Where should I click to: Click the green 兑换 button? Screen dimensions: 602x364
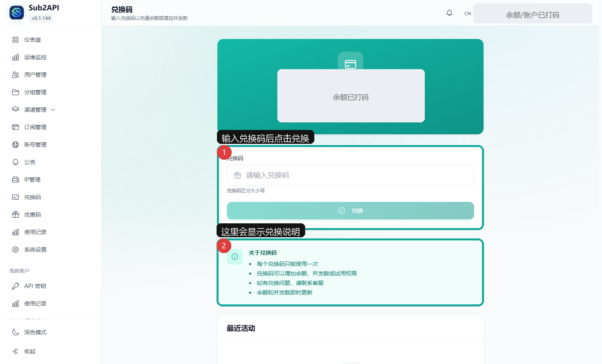(x=350, y=211)
